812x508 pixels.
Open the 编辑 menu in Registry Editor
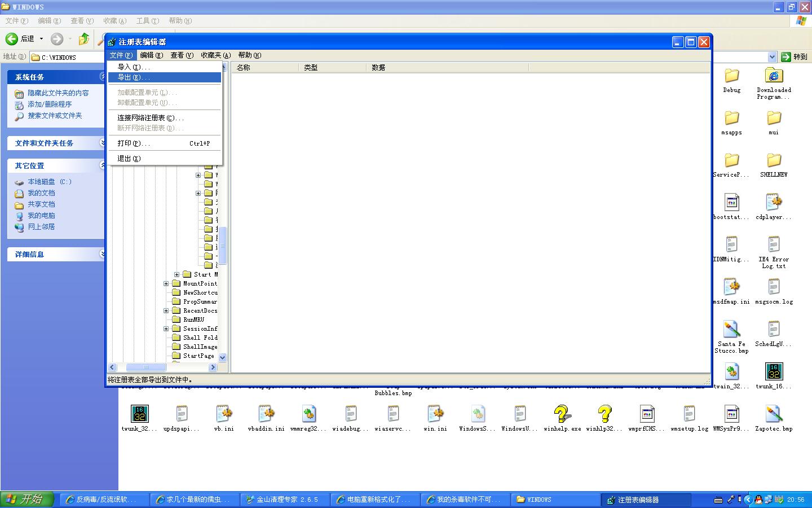coord(151,55)
